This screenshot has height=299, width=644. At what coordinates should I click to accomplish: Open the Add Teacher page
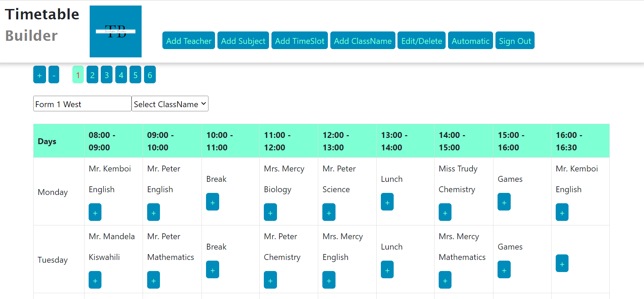pos(189,40)
